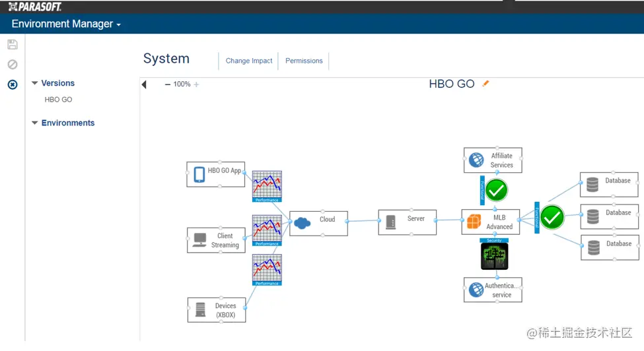Open the Permissions tab
The height and width of the screenshot is (351, 644).
coord(304,61)
